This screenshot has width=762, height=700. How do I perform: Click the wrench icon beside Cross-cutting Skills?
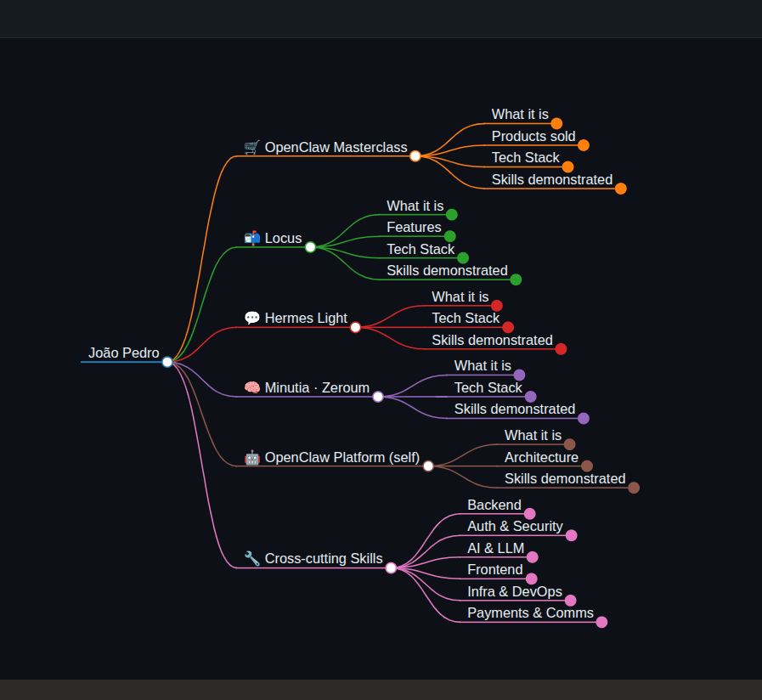pos(251,558)
